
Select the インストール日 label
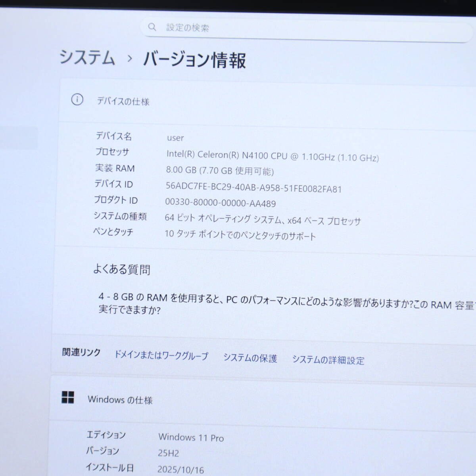[x=109, y=467]
